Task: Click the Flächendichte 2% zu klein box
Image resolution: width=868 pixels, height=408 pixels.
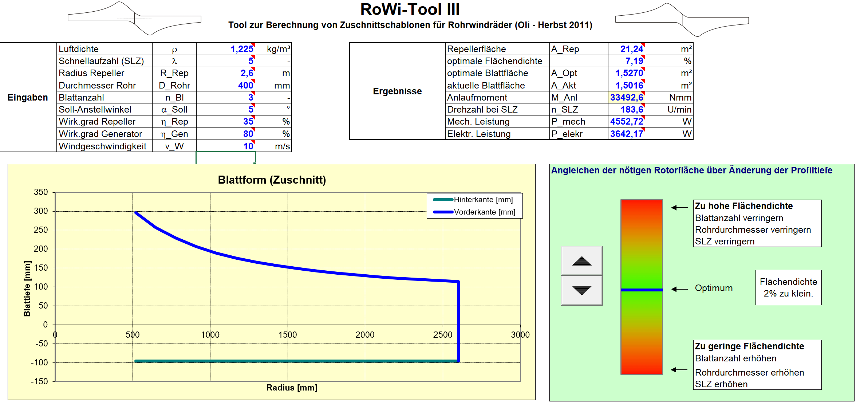Action: click(788, 287)
